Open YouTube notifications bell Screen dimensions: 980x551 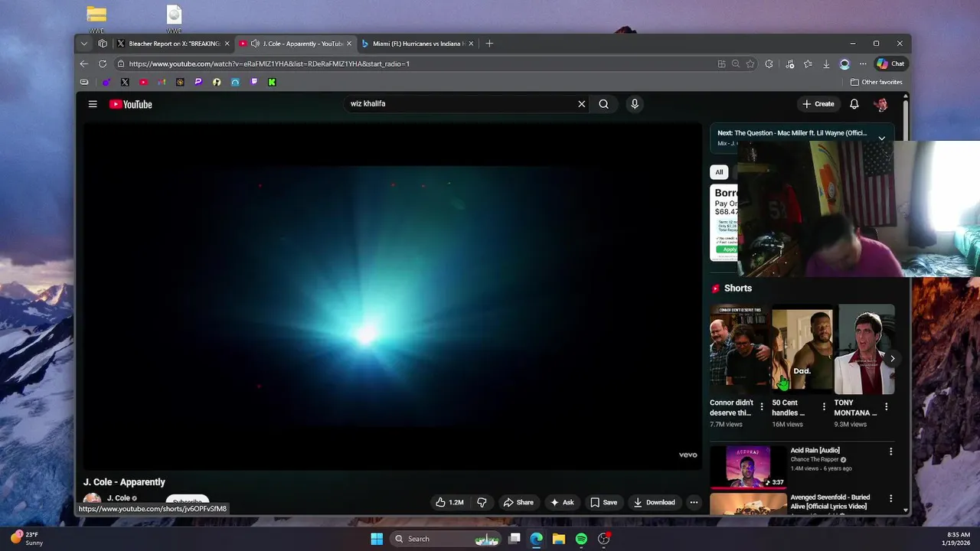854,104
